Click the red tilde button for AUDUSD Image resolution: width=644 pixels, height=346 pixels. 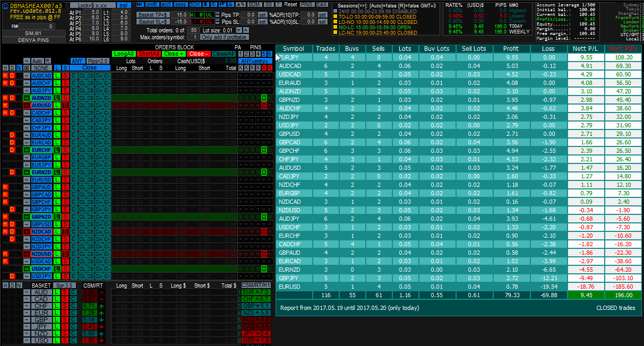pyautogui.click(x=27, y=106)
